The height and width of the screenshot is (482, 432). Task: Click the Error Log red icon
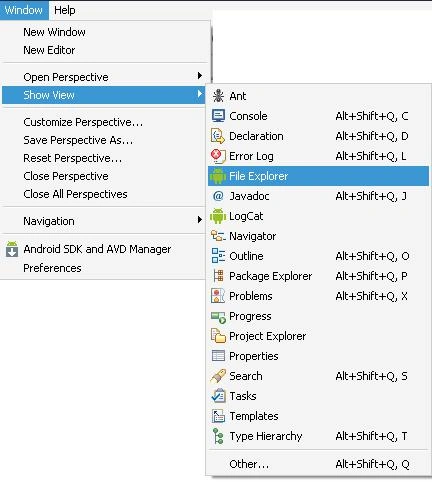pos(218,156)
